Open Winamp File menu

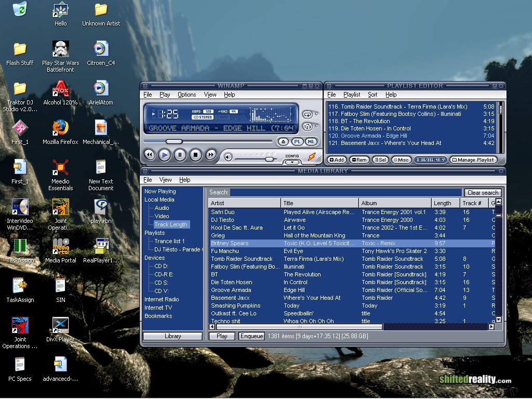coord(148,95)
